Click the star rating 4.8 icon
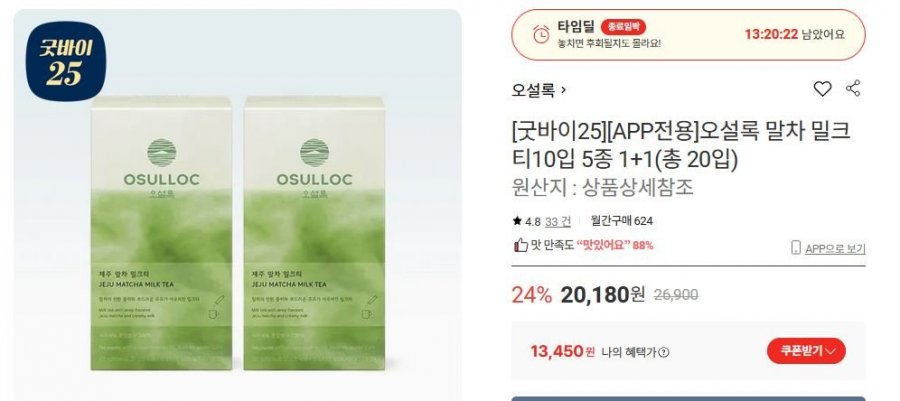 click(x=517, y=221)
